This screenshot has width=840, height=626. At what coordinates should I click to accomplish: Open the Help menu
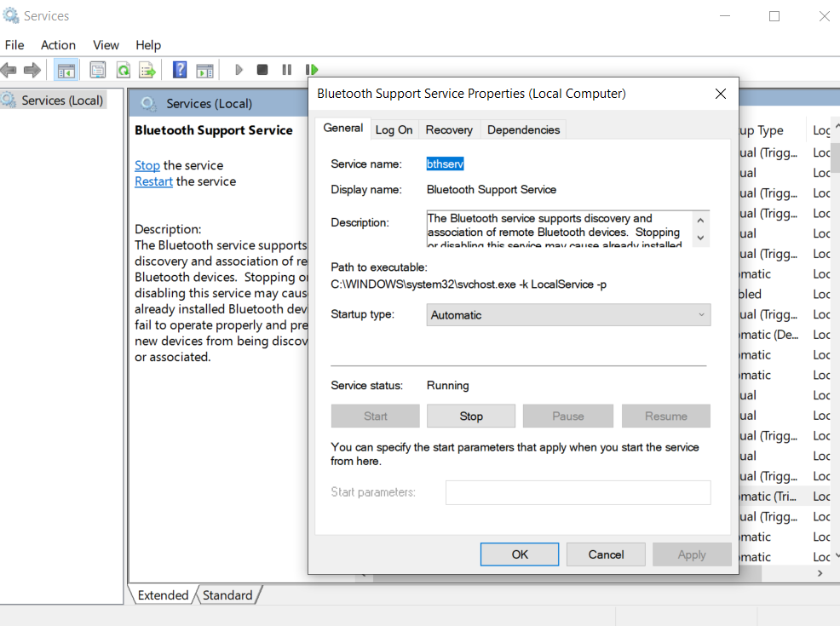click(148, 45)
